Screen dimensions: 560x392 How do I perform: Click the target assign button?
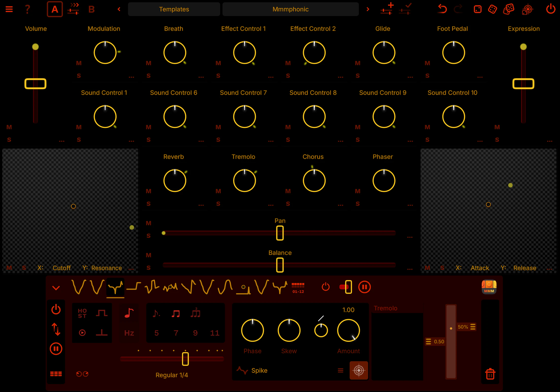pos(359,370)
